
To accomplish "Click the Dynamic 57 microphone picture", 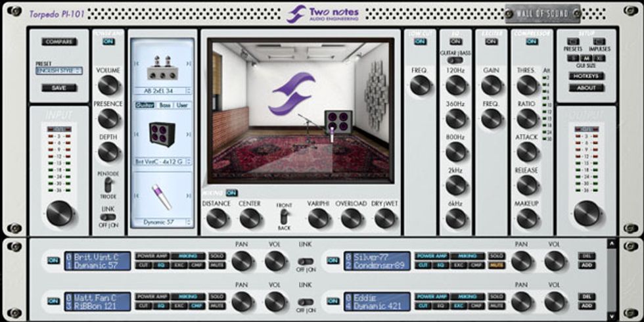I will tap(162, 196).
